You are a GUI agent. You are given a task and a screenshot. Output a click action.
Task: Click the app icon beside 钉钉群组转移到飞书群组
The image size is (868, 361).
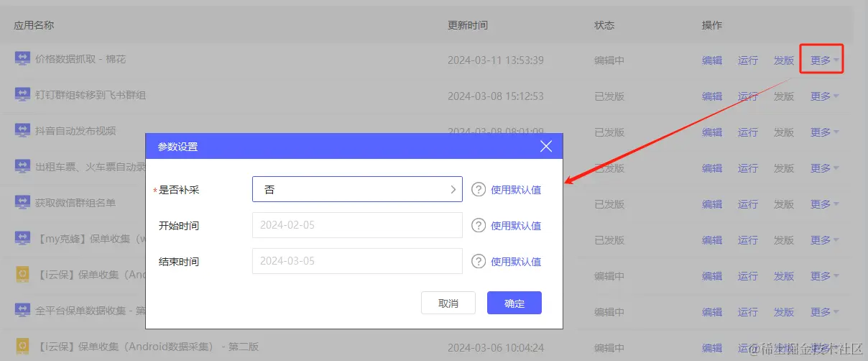pos(22,95)
